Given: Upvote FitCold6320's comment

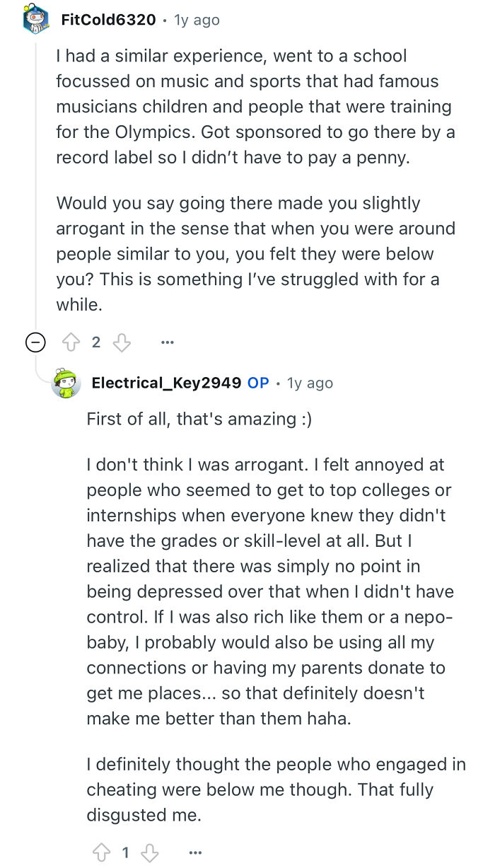Looking at the screenshot, I should (71, 342).
